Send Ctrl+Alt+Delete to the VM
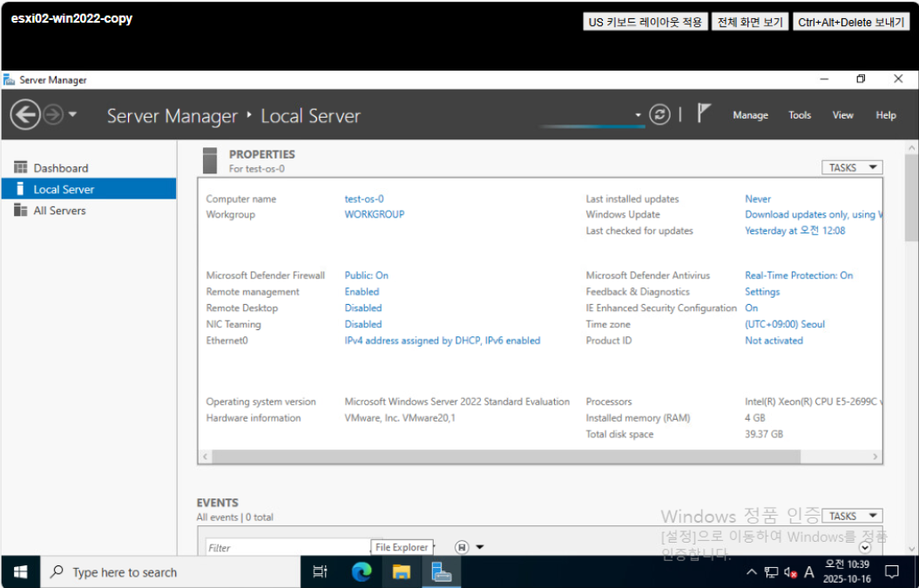919x588 pixels. [x=851, y=23]
